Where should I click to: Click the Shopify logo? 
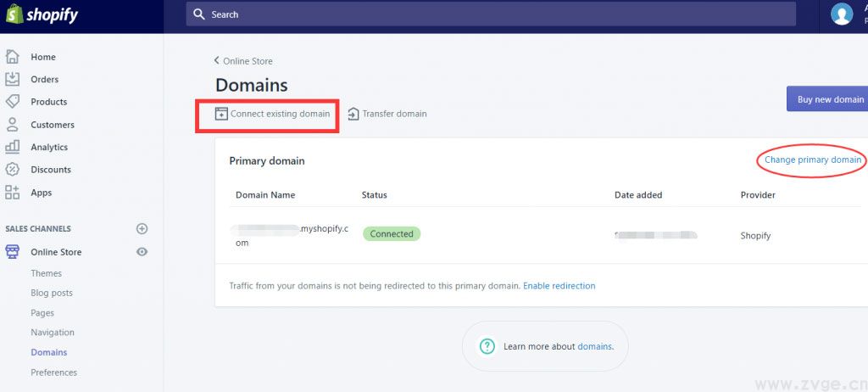42,14
